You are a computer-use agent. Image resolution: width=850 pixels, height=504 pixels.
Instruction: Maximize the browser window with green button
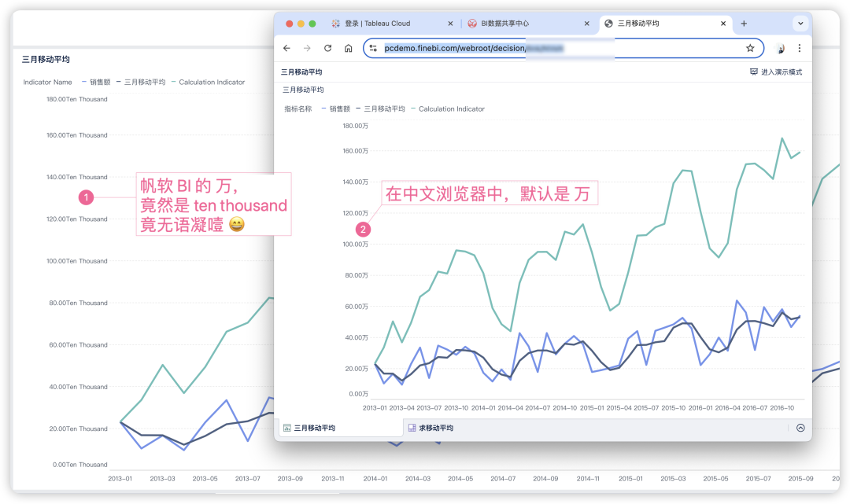point(312,24)
